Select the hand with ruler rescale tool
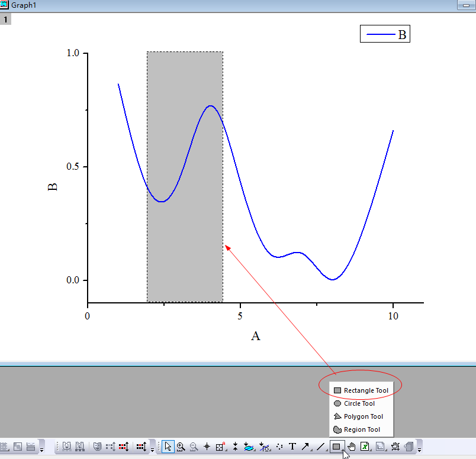Screen dimensions: 476x459 pos(395,447)
